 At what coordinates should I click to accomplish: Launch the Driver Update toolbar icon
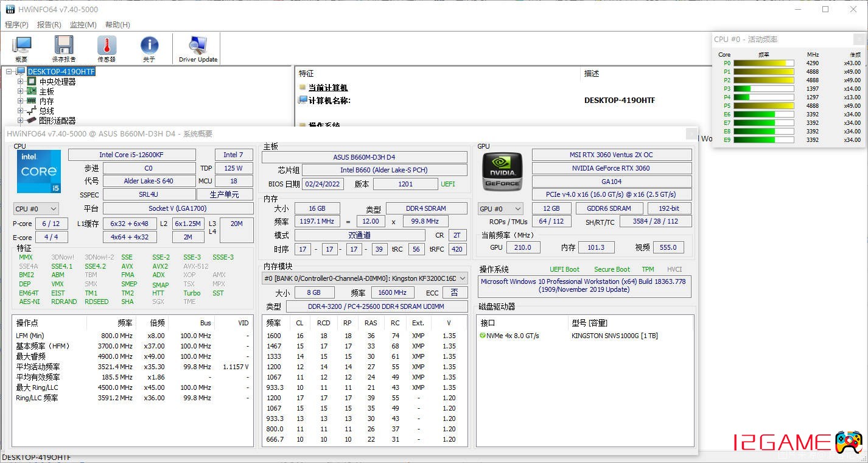click(198, 49)
